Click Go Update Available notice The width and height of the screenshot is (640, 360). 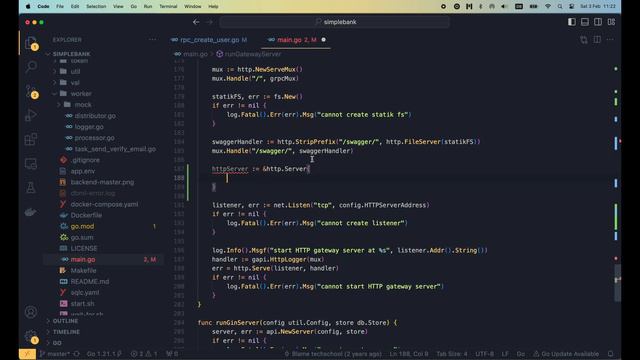pos(566,354)
